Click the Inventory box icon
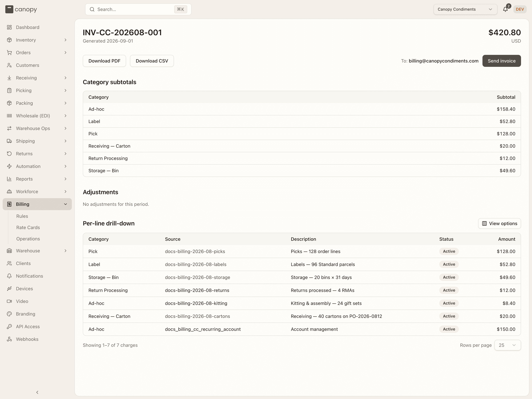 pyautogui.click(x=9, y=40)
